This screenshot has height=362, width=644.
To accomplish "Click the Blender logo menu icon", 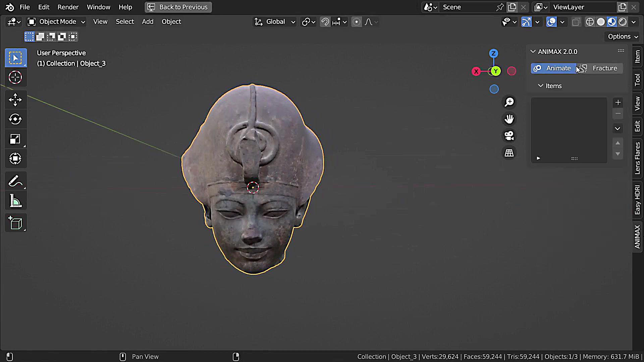I will tap(10, 7).
